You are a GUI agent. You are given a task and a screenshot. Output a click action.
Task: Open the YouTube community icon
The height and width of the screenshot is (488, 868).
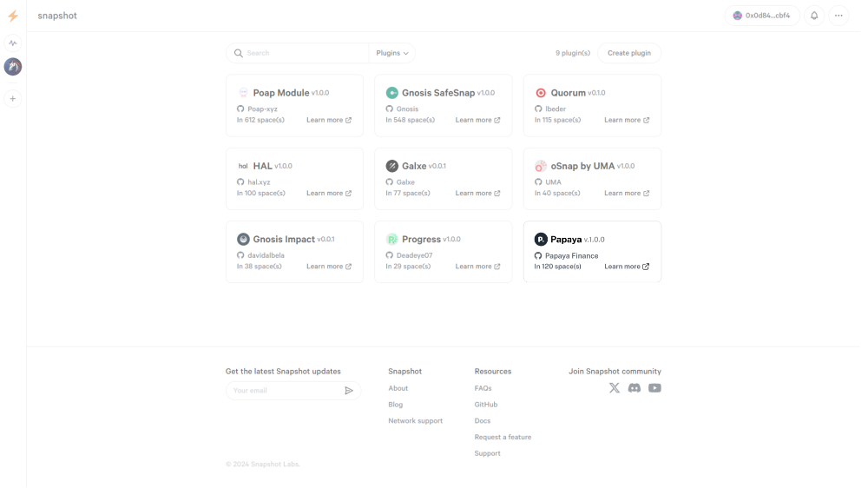(x=654, y=388)
